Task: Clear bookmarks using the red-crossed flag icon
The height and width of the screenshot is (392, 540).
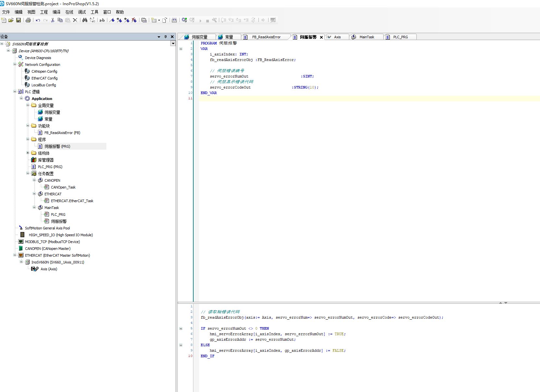Action: [x=134, y=20]
